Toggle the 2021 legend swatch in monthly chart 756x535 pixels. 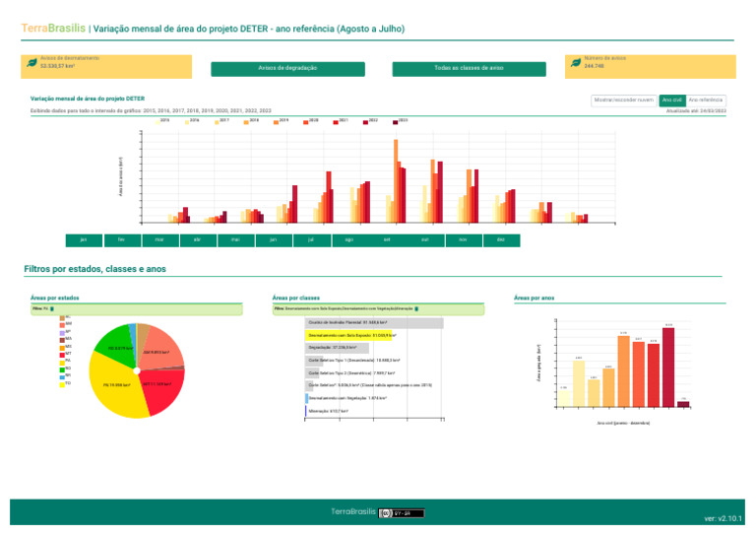point(336,122)
